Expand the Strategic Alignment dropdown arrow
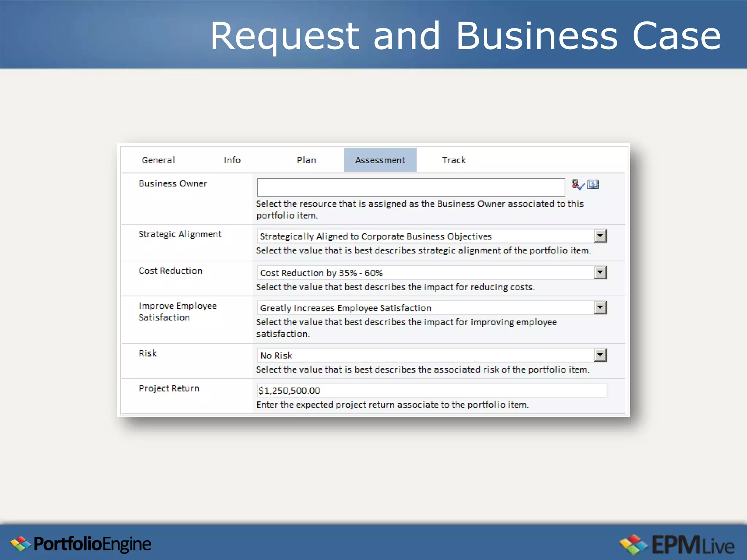Image resolution: width=747 pixels, height=560 pixels. pos(600,236)
